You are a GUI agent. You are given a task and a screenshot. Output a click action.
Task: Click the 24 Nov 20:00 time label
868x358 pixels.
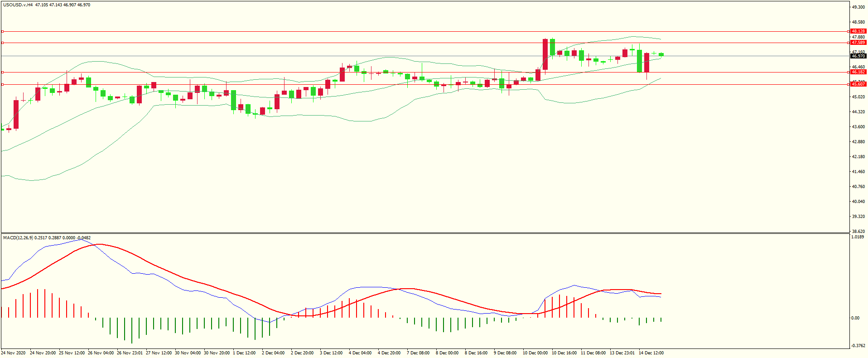(x=43, y=353)
